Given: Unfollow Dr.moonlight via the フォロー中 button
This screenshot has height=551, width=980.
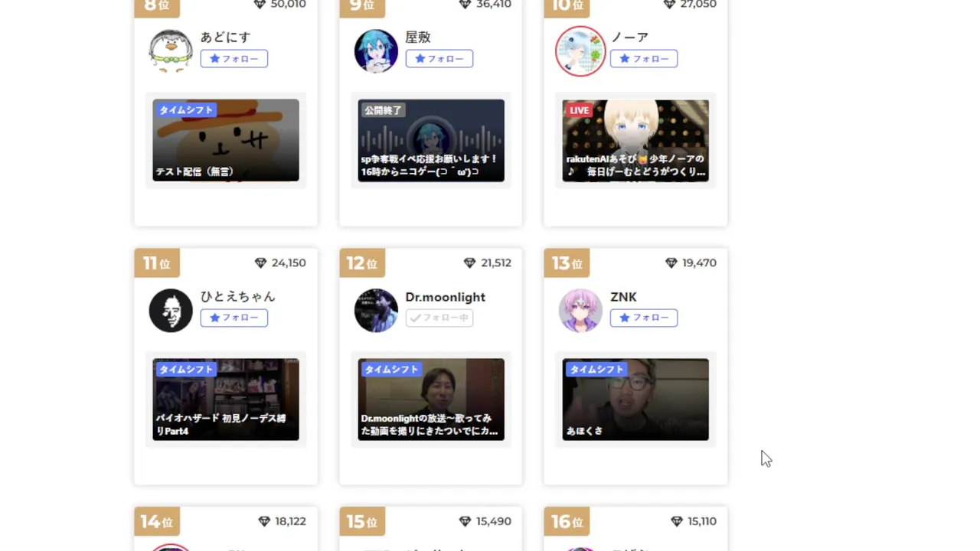Looking at the screenshot, I should click(439, 318).
